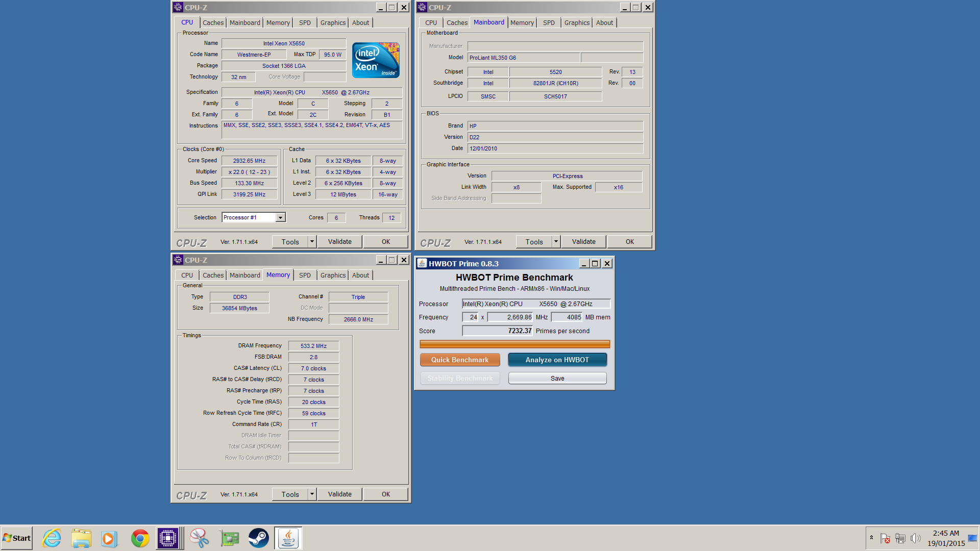Click Analyze on HWBOT button
This screenshot has width=980, height=551.
pos(557,360)
